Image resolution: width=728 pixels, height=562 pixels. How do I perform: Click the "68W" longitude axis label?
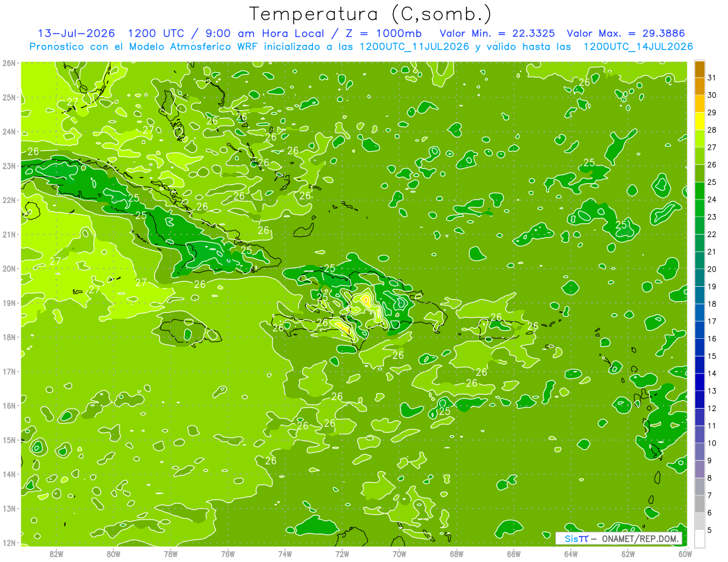click(457, 554)
